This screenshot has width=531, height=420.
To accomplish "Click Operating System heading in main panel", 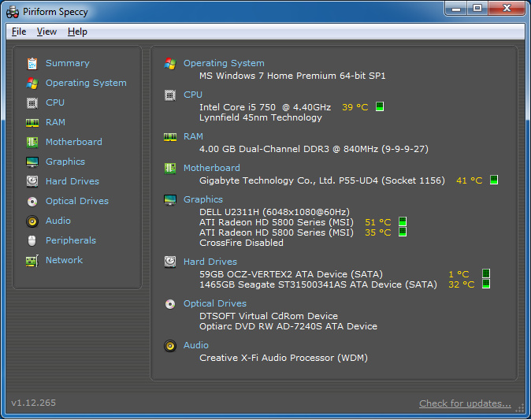I will (224, 63).
